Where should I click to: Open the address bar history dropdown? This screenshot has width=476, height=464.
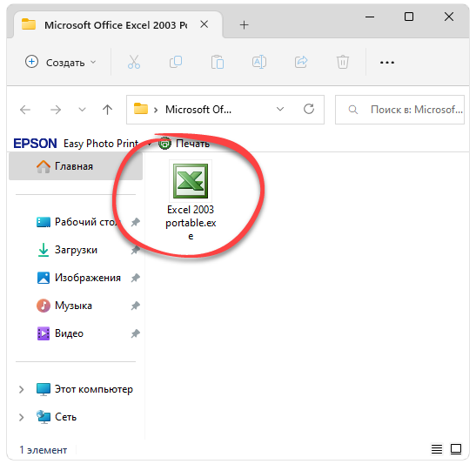pos(280,109)
